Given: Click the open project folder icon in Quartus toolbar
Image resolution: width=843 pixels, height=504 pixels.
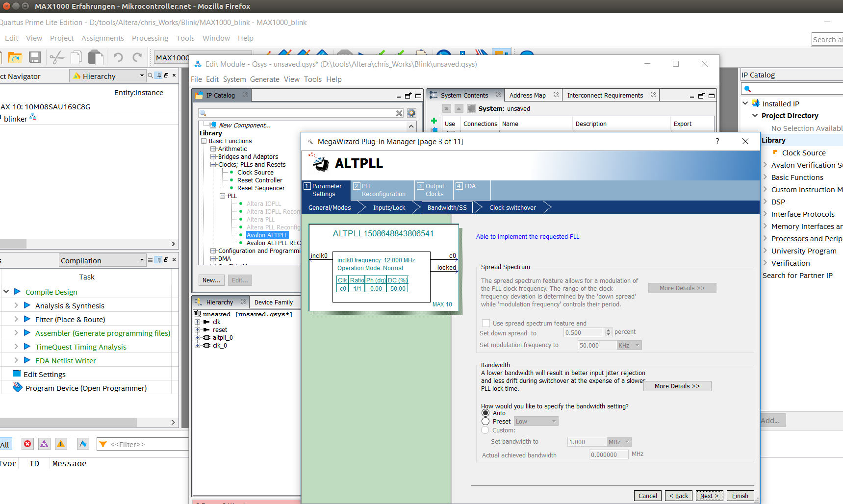Looking at the screenshot, I should pyautogui.click(x=15, y=57).
